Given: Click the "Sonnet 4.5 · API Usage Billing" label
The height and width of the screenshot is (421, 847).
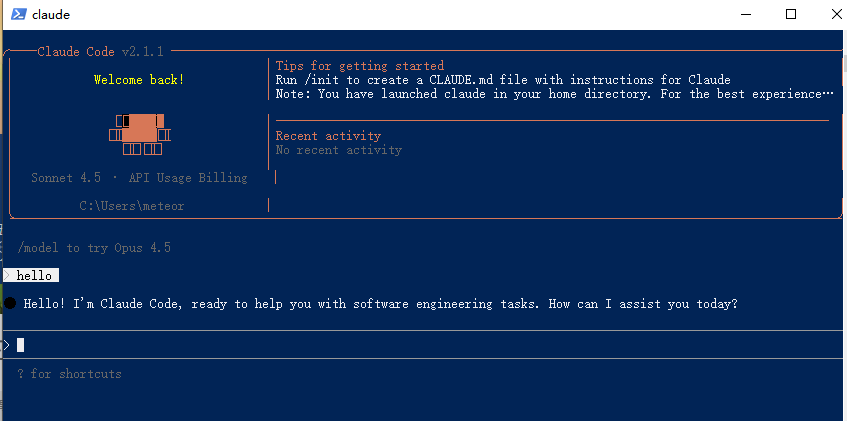Looking at the screenshot, I should tap(139, 178).
